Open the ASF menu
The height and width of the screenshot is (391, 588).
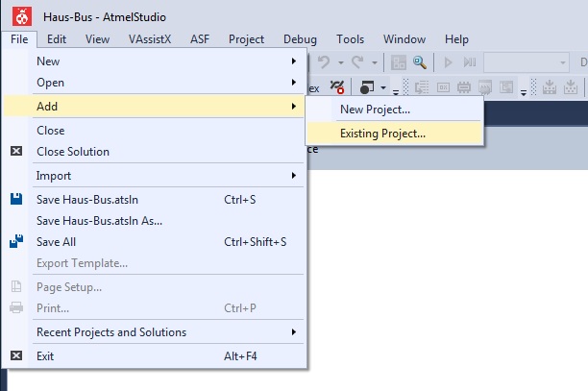point(200,39)
